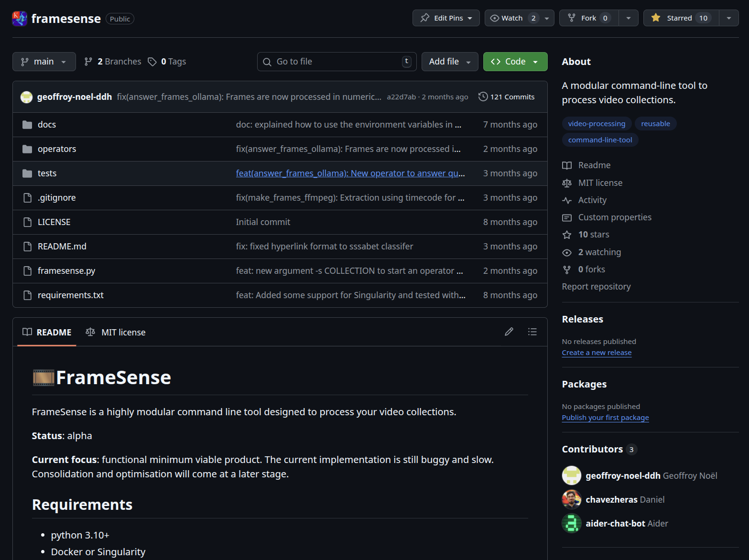Click the pencil edit README icon
749x560 pixels.
click(509, 332)
